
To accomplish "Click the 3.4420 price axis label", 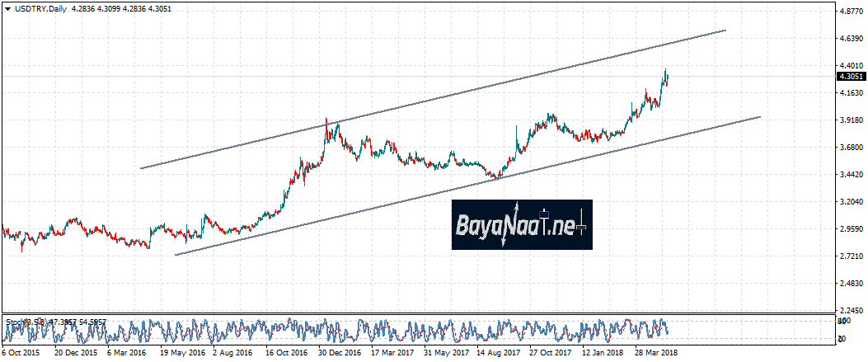I will [x=850, y=174].
